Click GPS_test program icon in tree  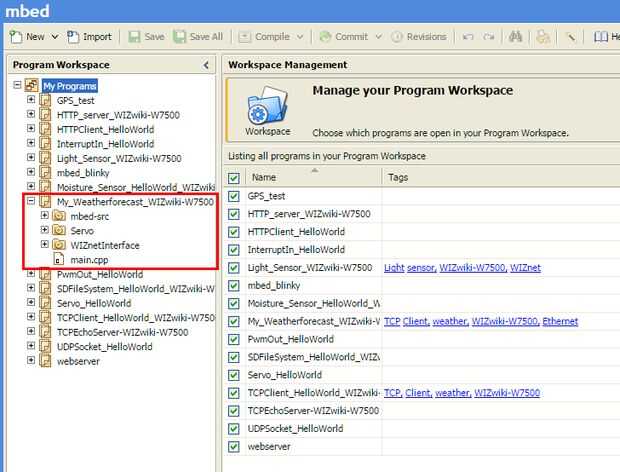(45, 100)
